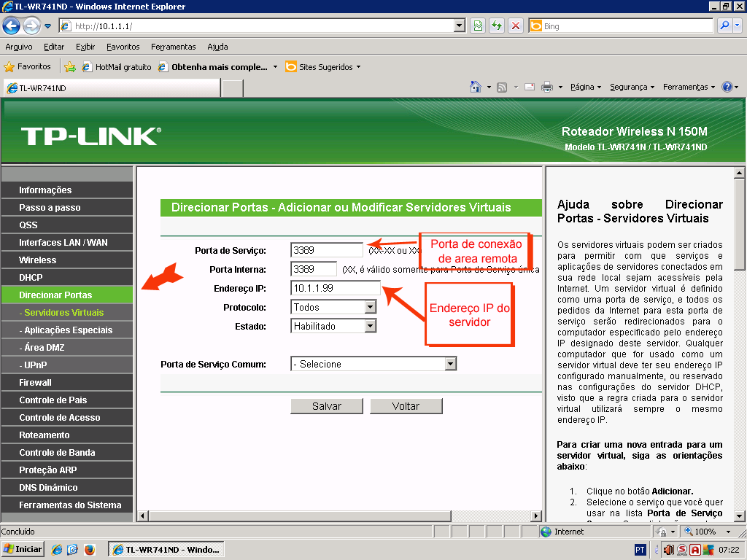Open the Segurança command bar menu
This screenshot has height=560, width=747.
click(632, 87)
